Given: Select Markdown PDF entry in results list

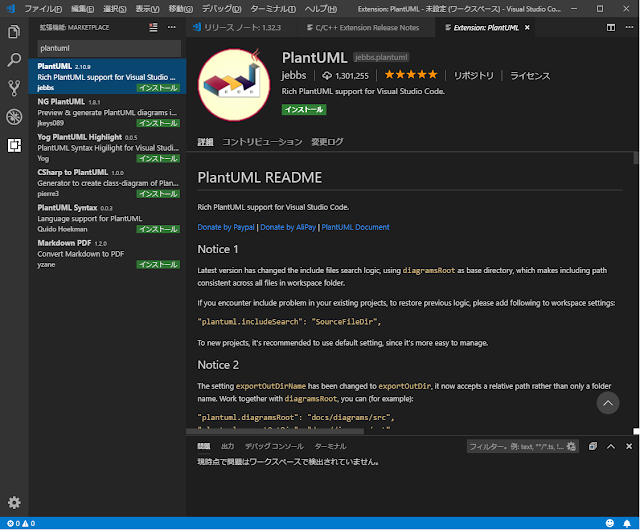Looking at the screenshot, I should pyautogui.click(x=107, y=253).
